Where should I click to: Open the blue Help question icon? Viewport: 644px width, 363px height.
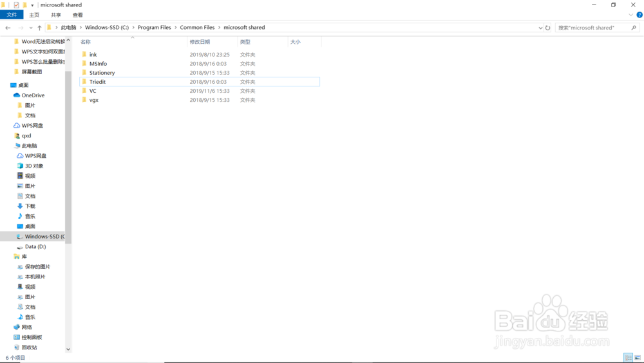tap(639, 15)
